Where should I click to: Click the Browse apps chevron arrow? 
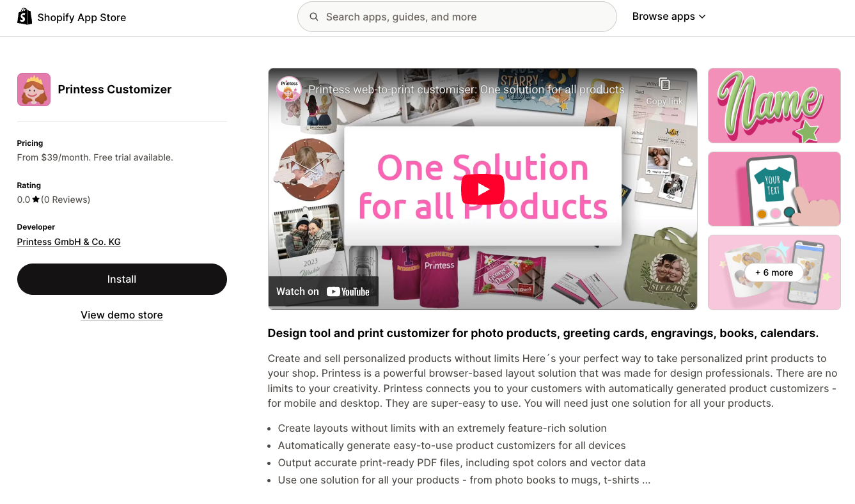tap(702, 17)
